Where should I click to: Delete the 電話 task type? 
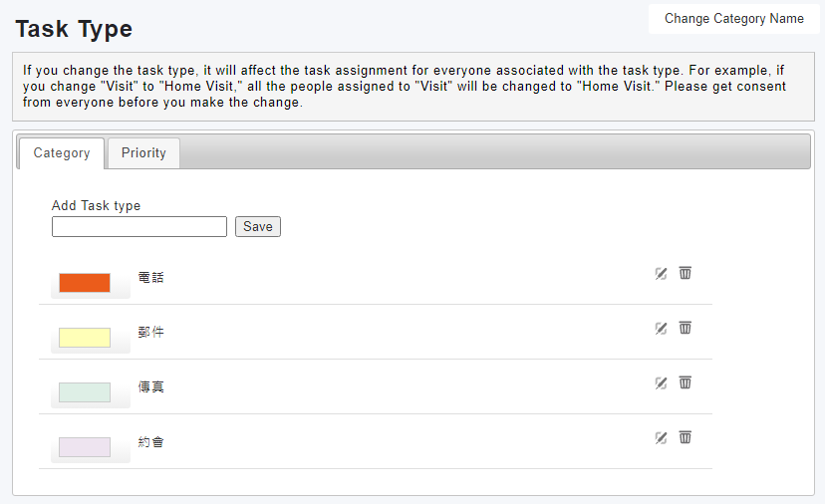686,273
